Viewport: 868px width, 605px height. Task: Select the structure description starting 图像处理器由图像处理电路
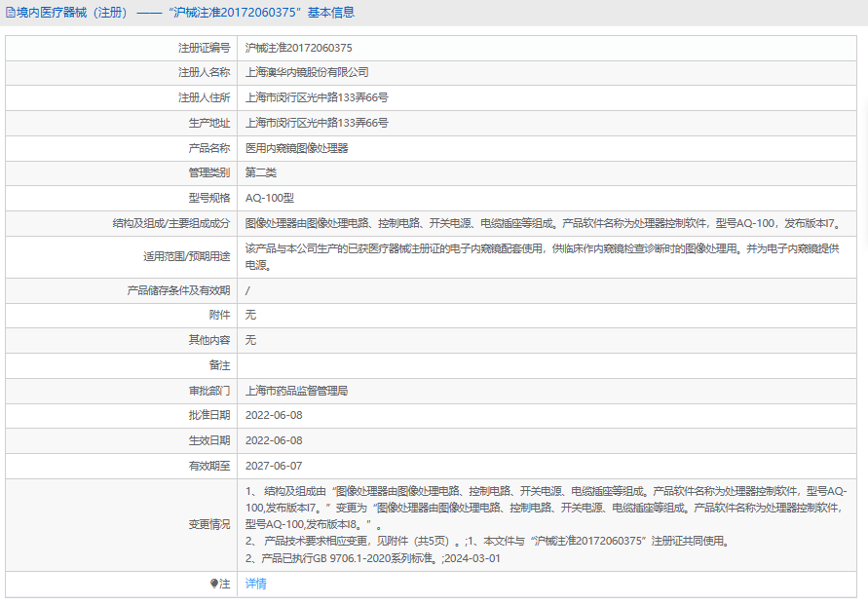pyautogui.click(x=545, y=224)
